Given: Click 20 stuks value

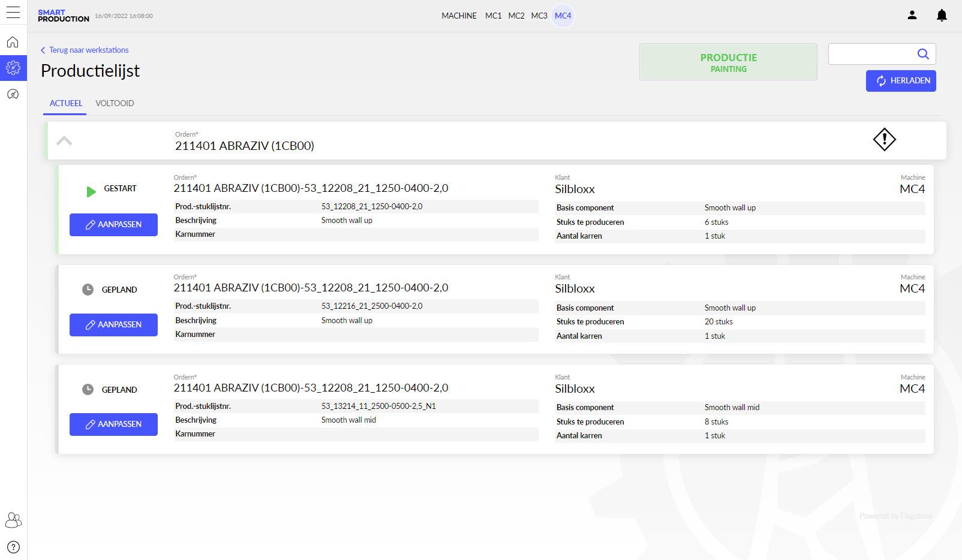Looking at the screenshot, I should coord(719,321).
